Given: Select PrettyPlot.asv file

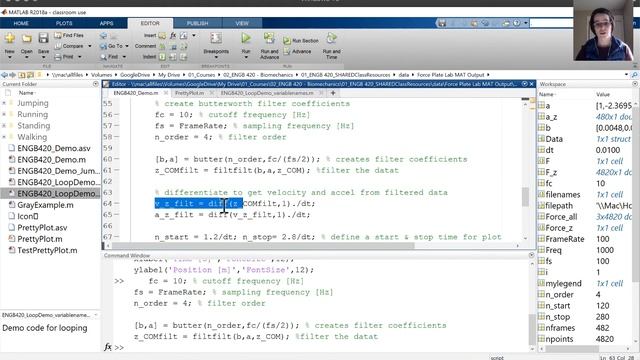Looking at the screenshot, I should [x=42, y=228].
